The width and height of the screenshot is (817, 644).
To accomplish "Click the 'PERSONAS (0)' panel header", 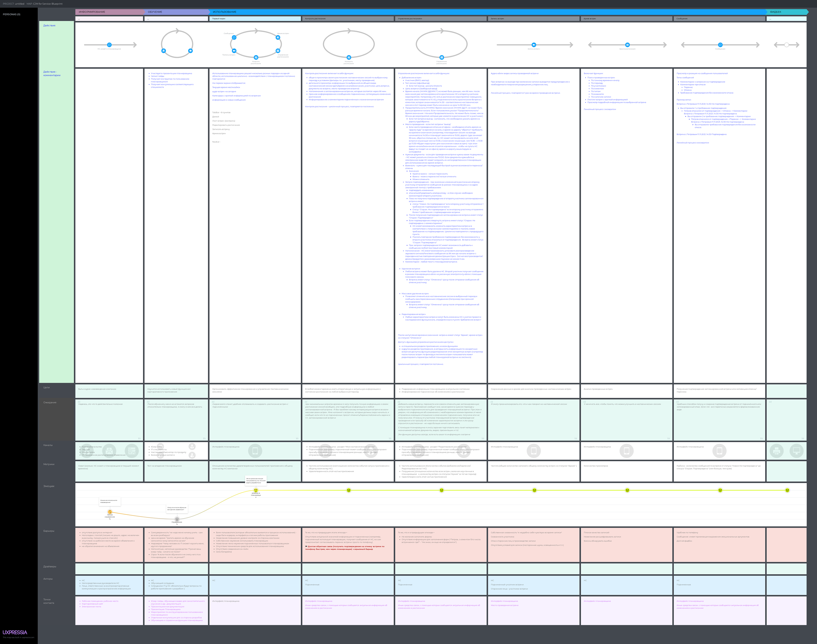I will click(x=12, y=14).
